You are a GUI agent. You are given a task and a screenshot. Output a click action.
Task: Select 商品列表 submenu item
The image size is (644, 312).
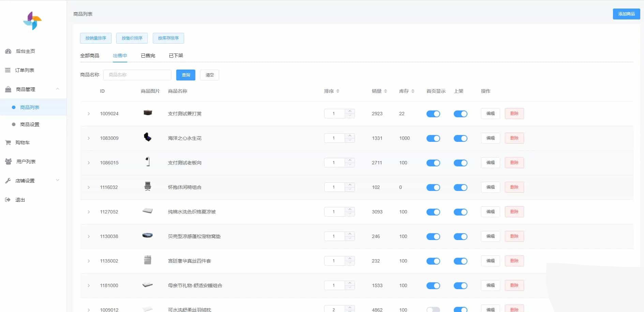[30, 107]
